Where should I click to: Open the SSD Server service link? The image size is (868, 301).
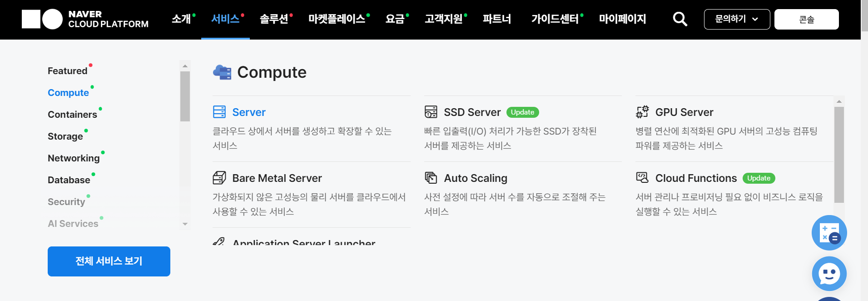click(472, 112)
